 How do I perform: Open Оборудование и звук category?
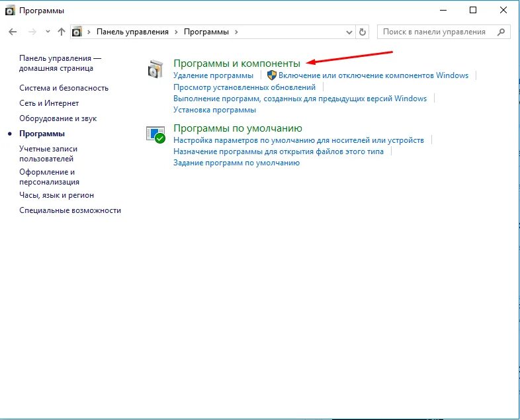click(58, 118)
